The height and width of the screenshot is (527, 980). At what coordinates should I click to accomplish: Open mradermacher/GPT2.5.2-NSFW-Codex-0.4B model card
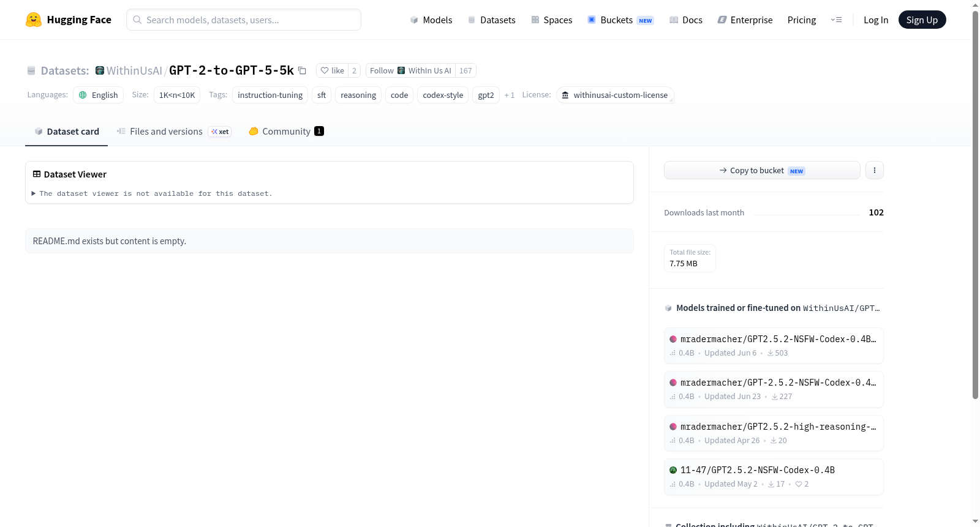774,346
